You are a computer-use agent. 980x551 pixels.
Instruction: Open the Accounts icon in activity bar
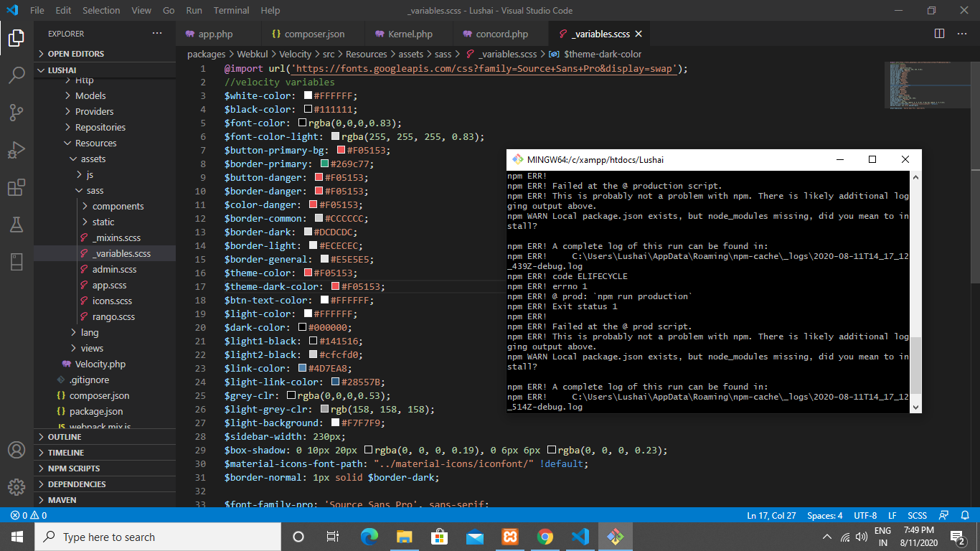click(17, 450)
